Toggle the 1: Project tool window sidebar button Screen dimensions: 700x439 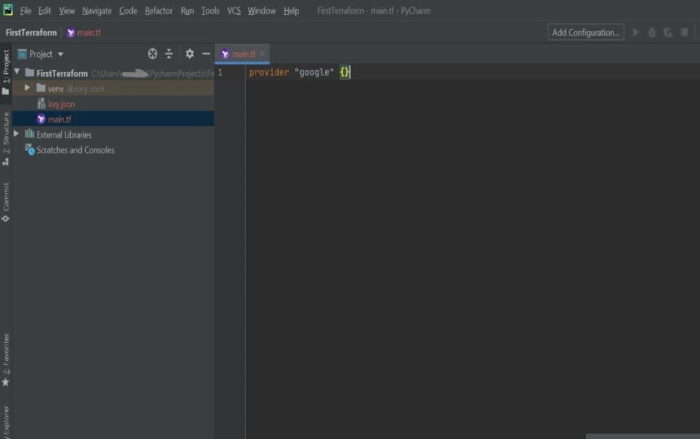pyautogui.click(x=6, y=70)
